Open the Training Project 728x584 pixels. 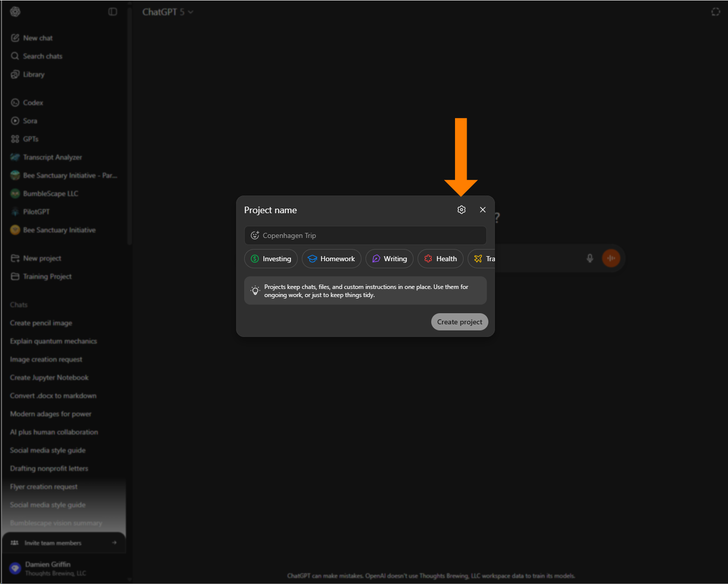coord(47,276)
